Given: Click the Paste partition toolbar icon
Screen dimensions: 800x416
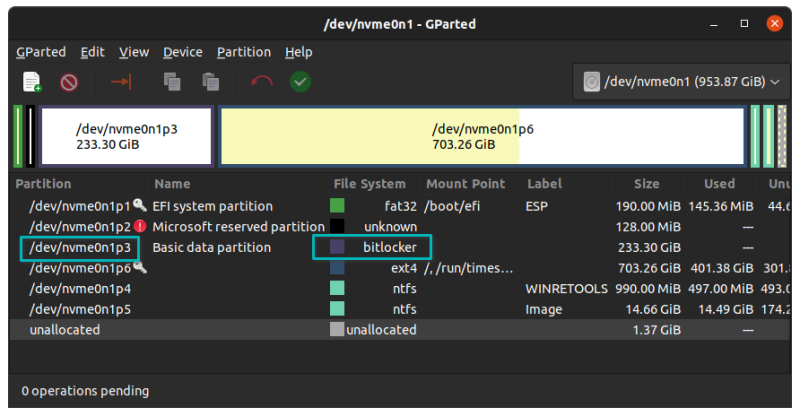Looking at the screenshot, I should point(210,82).
